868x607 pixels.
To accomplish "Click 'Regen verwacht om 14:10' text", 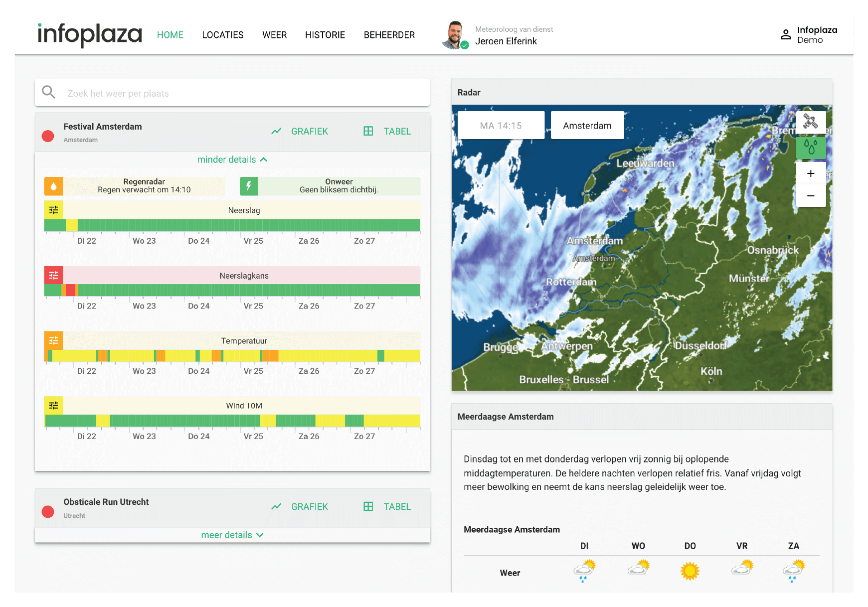I will coord(144,190).
